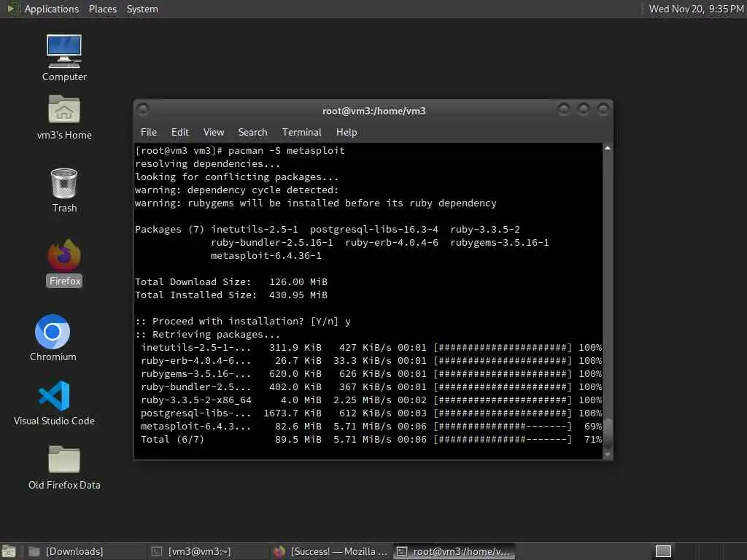
Task: Click the terminal window menu icon in title bar
Action: (x=142, y=110)
